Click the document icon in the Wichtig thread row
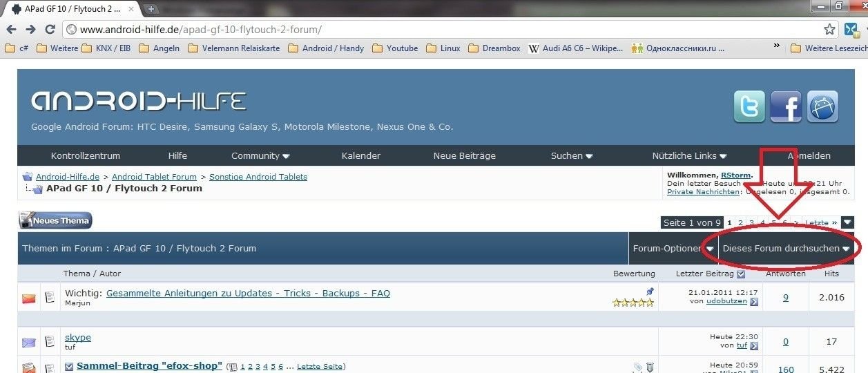868x373 pixels. [50, 298]
